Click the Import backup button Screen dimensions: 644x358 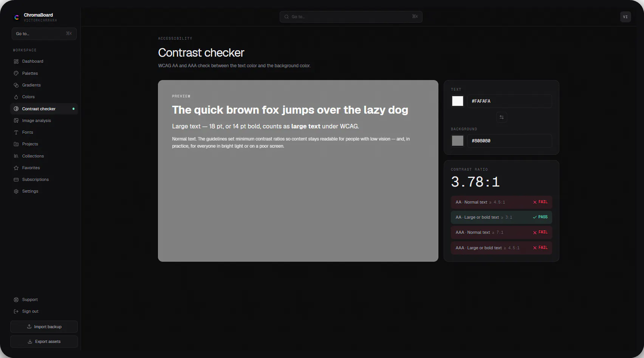(44, 327)
